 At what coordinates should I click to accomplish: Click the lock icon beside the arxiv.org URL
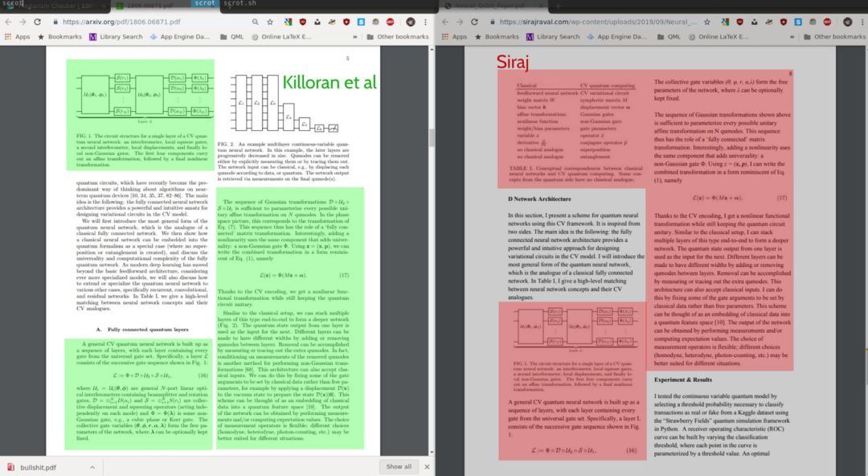55,22
